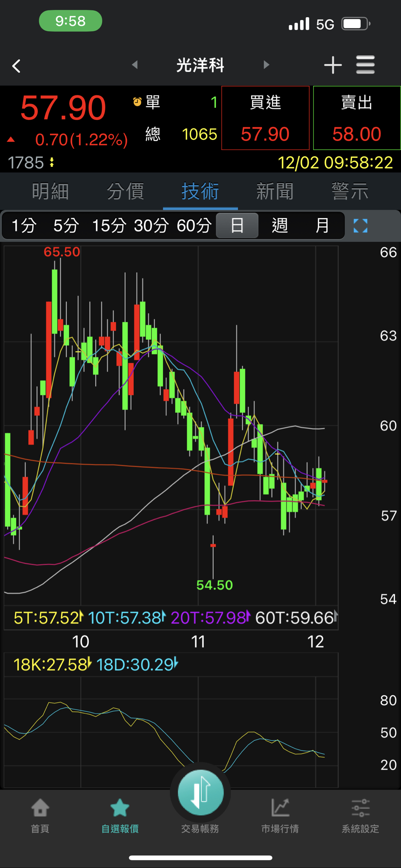Open 系統設定 settings sliders icon
401x868 pixels.
pos(360,815)
